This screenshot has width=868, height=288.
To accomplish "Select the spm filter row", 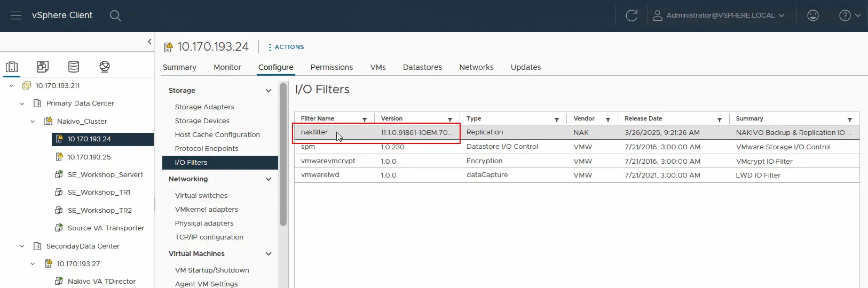I will coord(577,147).
